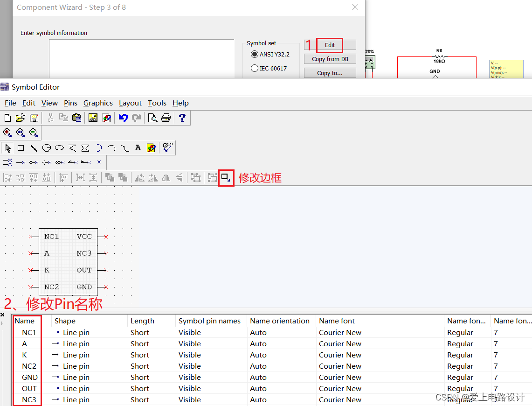The height and width of the screenshot is (406, 532).
Task: Click the Zoom Out magnifier
Action: [33, 133]
